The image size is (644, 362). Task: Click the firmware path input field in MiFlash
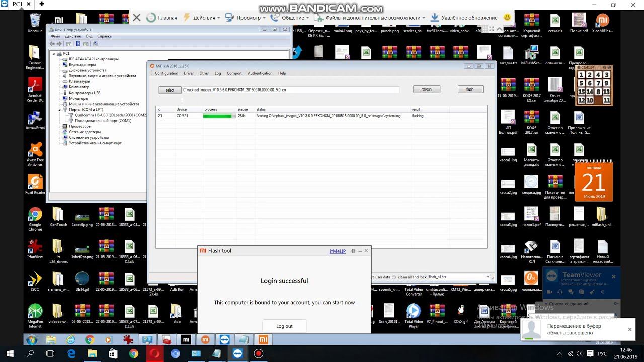[291, 90]
